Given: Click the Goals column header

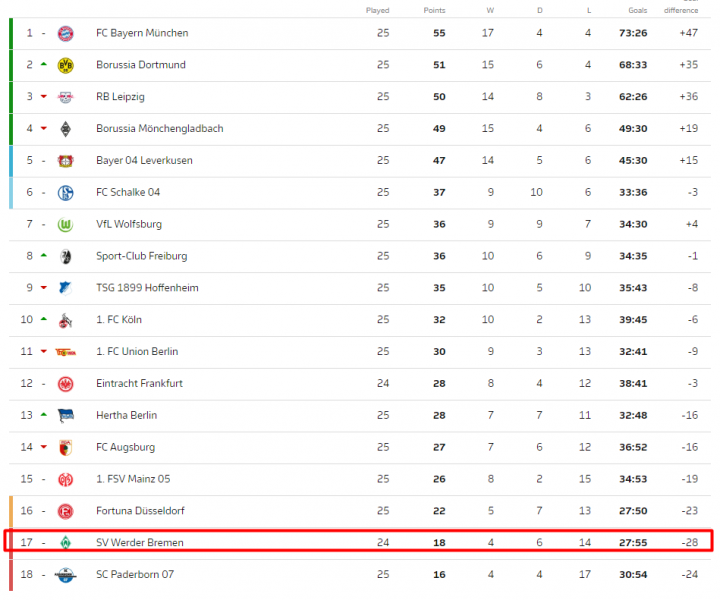Looking at the screenshot, I should click(638, 10).
